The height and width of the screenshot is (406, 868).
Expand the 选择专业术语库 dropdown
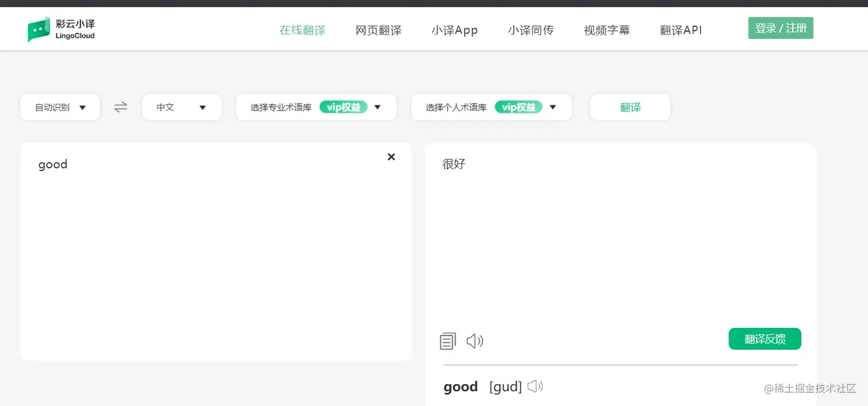(316, 107)
